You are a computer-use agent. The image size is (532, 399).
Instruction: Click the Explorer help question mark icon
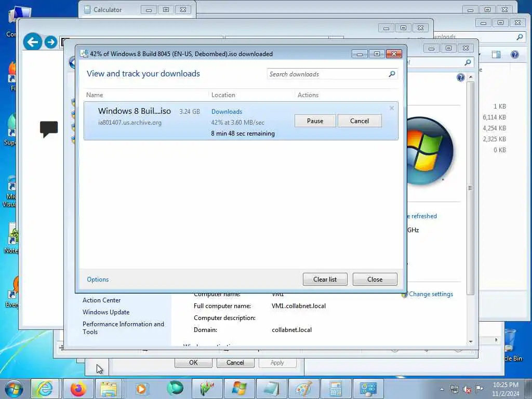(515, 55)
